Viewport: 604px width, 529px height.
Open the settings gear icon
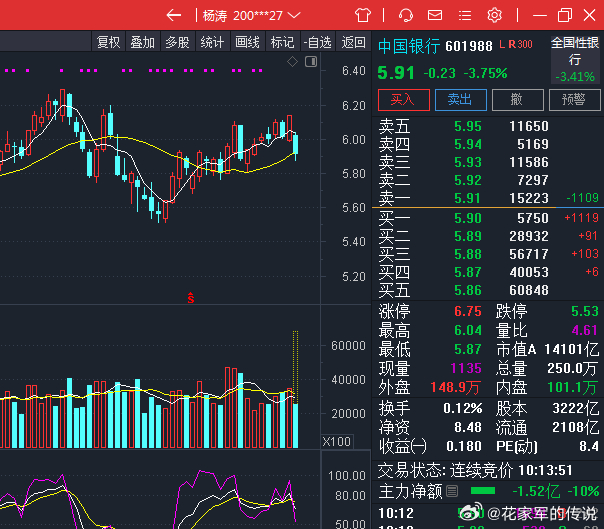pyautogui.click(x=494, y=15)
